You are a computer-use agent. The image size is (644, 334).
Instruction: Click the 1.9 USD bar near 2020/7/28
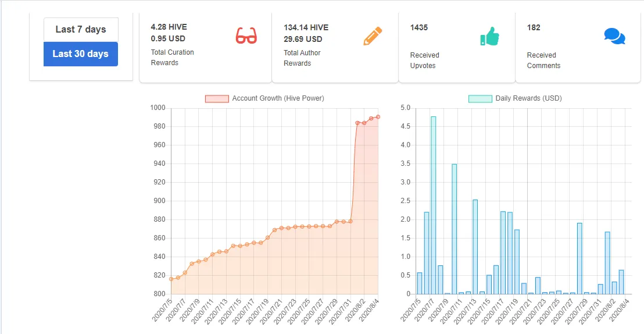[579, 258]
